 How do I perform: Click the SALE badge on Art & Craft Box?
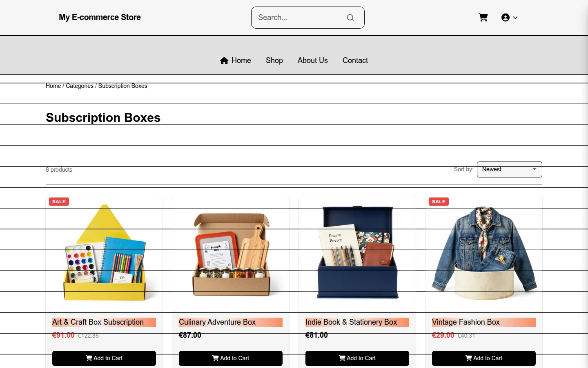coord(59,202)
